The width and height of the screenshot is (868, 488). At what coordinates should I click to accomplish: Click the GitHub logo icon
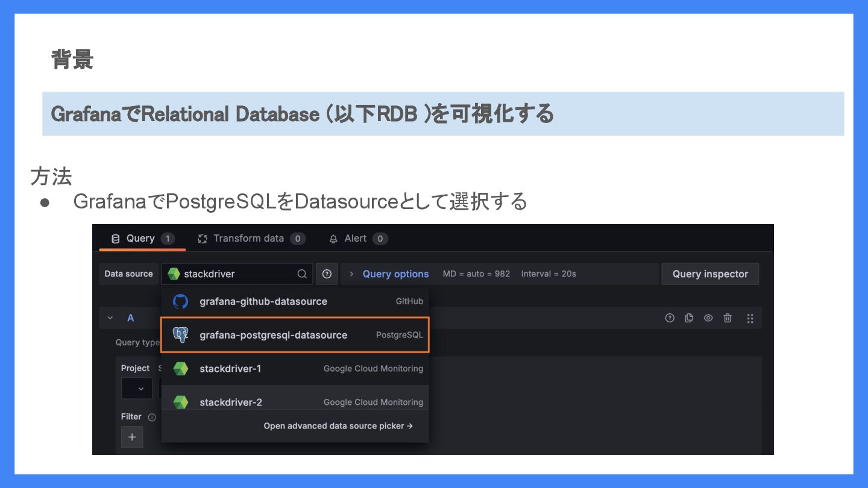[x=180, y=301]
